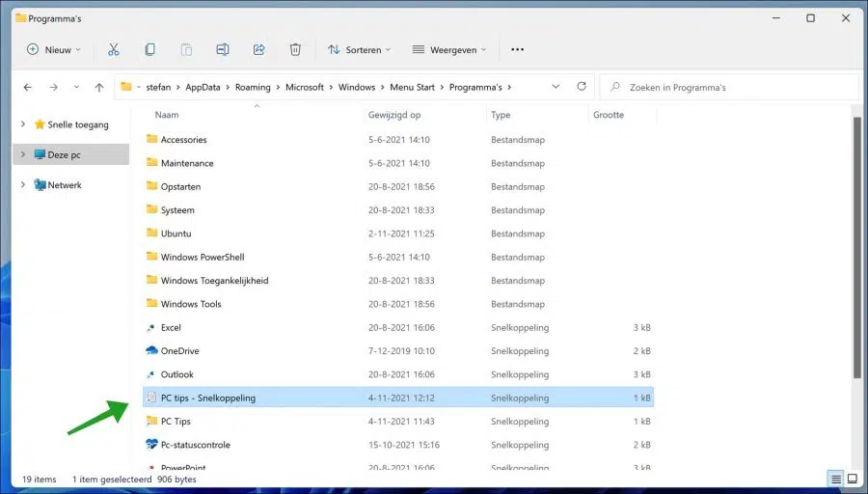Screen dimensions: 868x494
Task: Click the Copy icon in toolbar
Action: coord(150,50)
